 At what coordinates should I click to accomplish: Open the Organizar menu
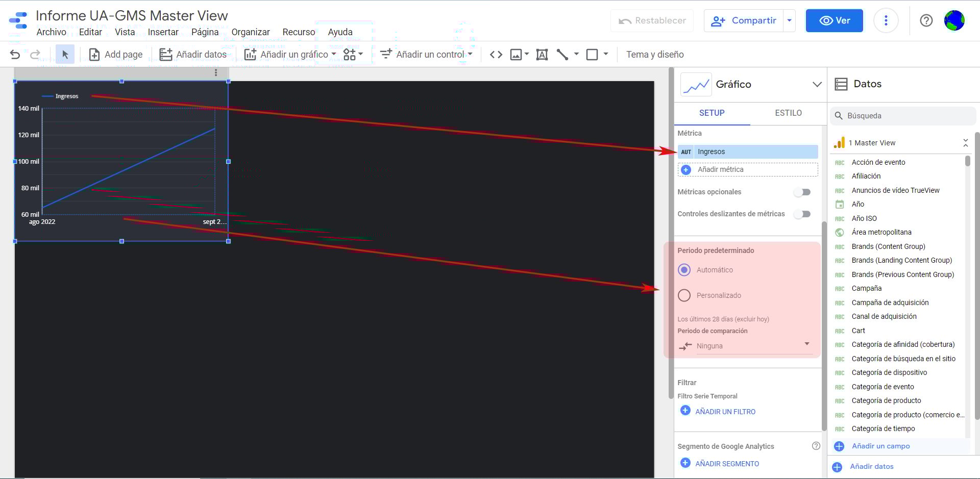[251, 32]
